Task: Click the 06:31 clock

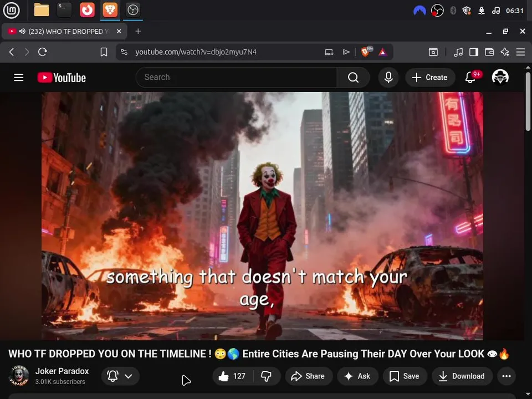Action: (x=515, y=11)
